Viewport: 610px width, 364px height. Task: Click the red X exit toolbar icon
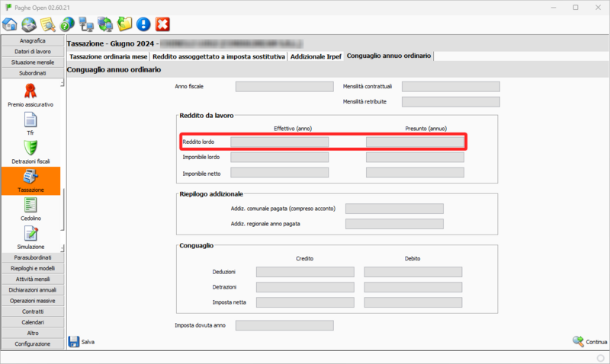(x=162, y=24)
